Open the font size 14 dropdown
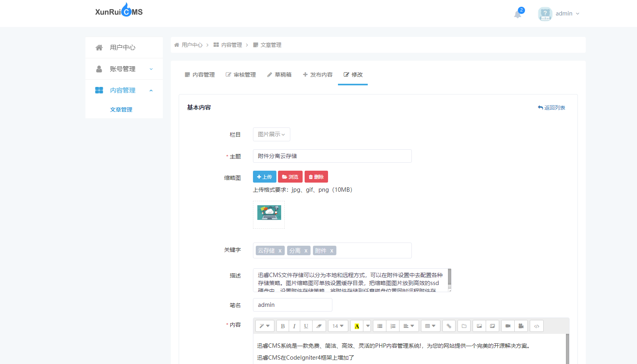This screenshot has width=637, height=364. tap(338, 326)
